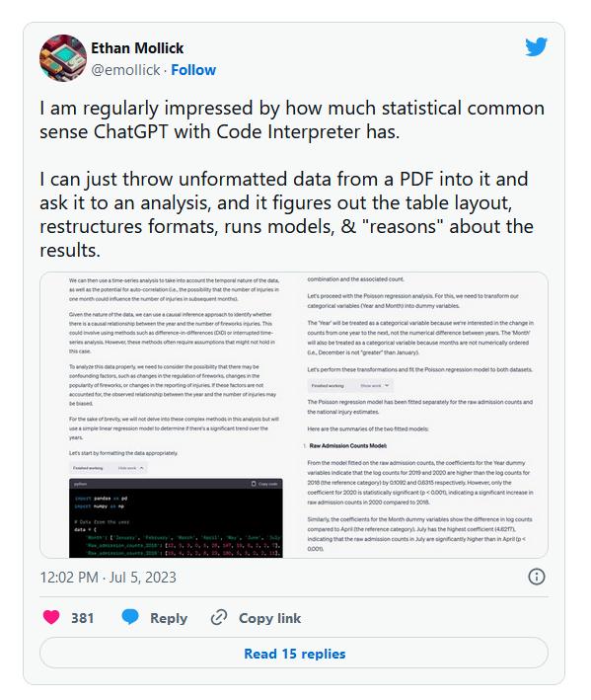Follow @emollick
This screenshot has height=700, width=591.
tap(193, 70)
